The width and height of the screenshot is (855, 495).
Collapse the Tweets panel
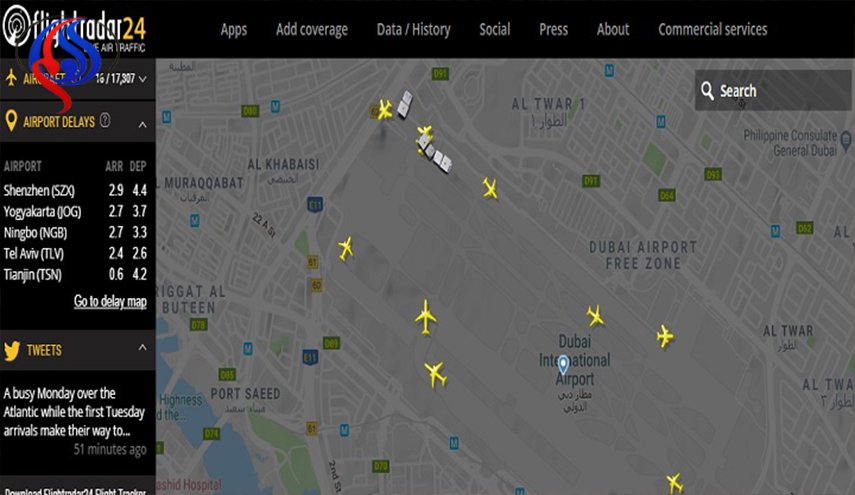(x=142, y=347)
